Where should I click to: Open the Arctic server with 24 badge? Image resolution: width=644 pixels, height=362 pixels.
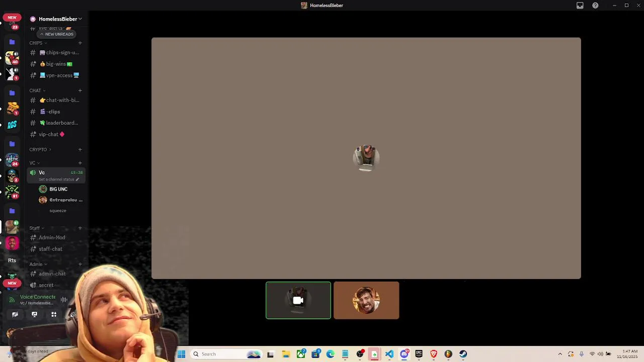(x=12, y=160)
